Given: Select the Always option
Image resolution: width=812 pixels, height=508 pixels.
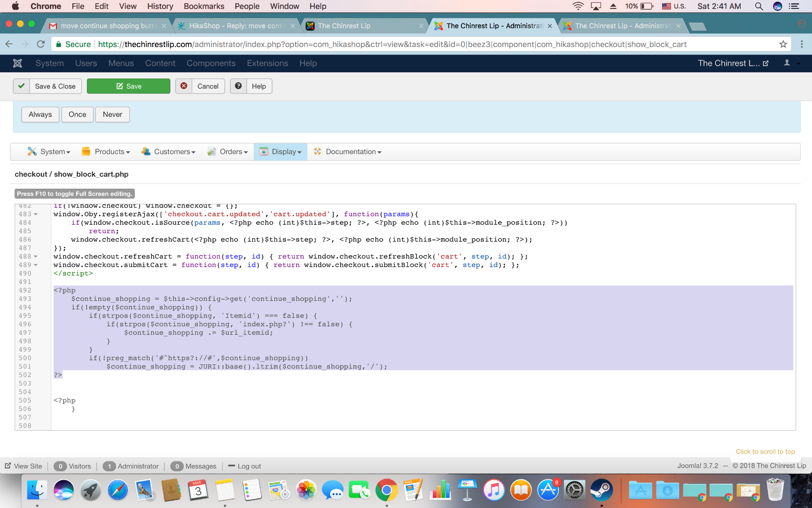Looking at the screenshot, I should click(40, 114).
